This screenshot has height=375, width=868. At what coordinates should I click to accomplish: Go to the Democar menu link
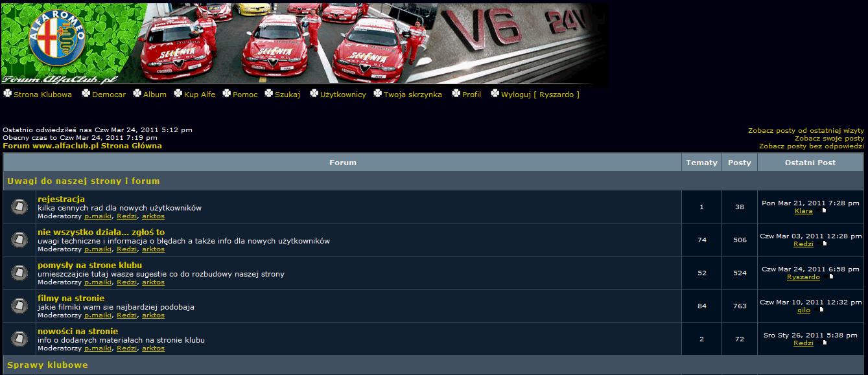click(110, 95)
